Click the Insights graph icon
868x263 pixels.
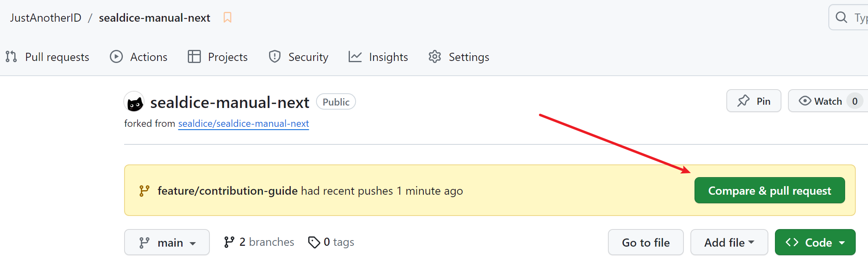pos(355,57)
